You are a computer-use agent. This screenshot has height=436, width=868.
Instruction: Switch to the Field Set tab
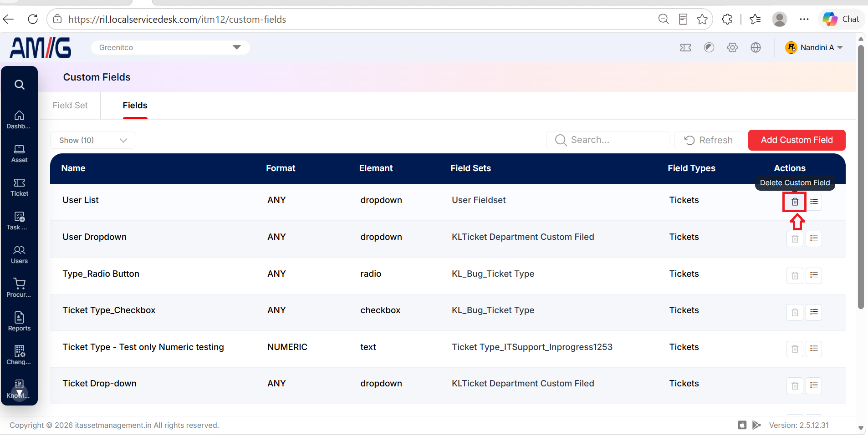pos(70,105)
